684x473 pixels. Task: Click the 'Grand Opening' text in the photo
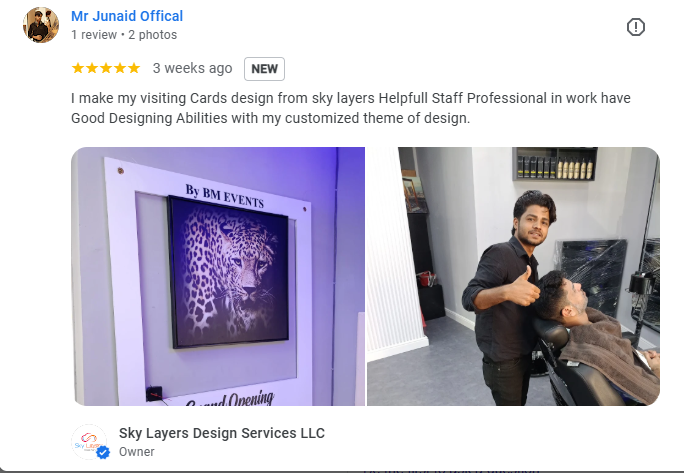(x=230, y=398)
